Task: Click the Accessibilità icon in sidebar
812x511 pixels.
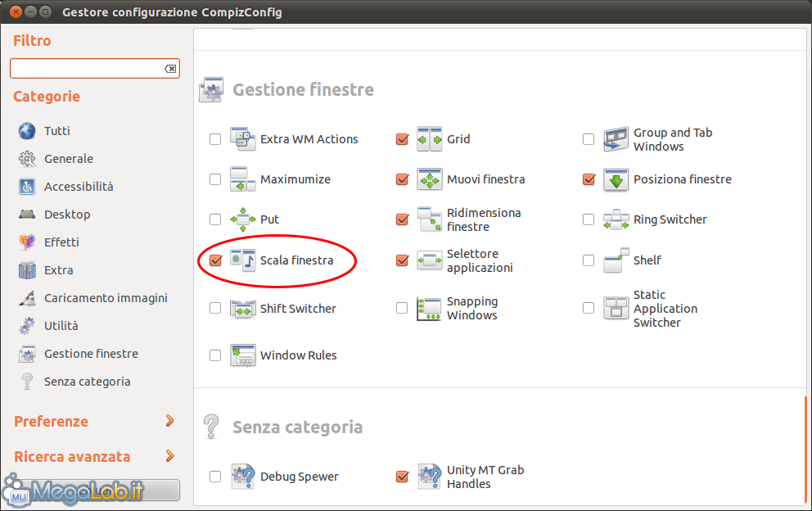Action: point(27,187)
